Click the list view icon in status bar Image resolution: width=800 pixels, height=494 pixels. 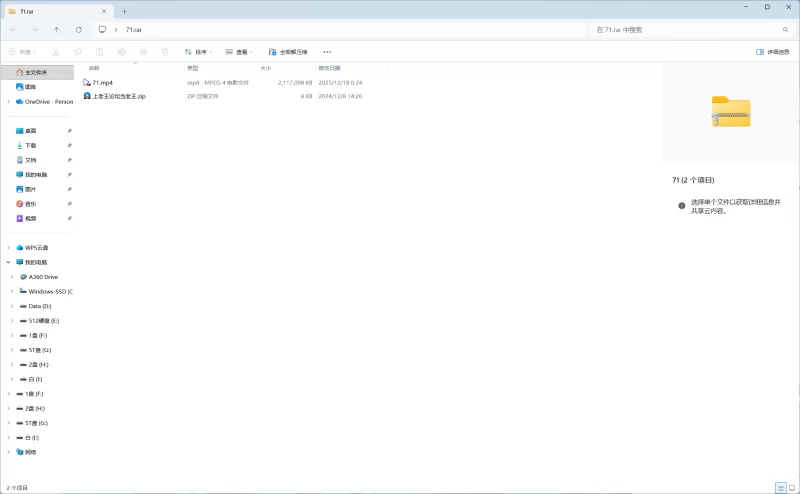tap(779, 487)
